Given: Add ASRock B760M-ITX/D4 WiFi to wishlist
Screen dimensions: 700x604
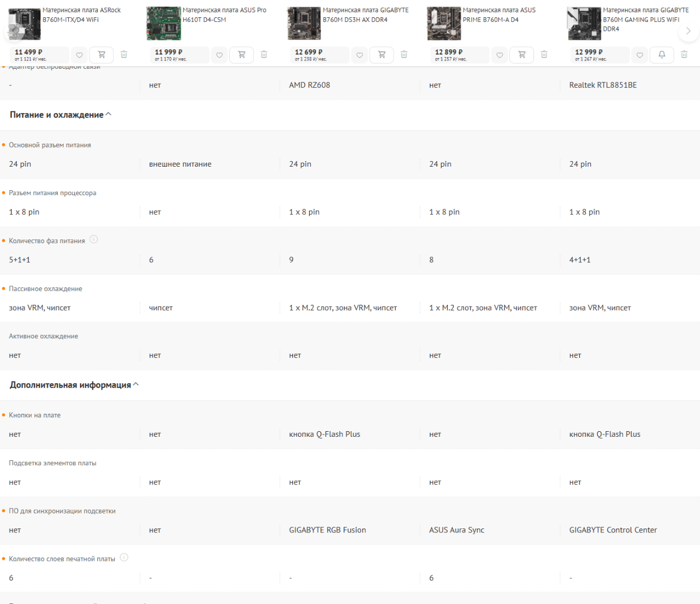Looking at the screenshot, I should pos(79,55).
